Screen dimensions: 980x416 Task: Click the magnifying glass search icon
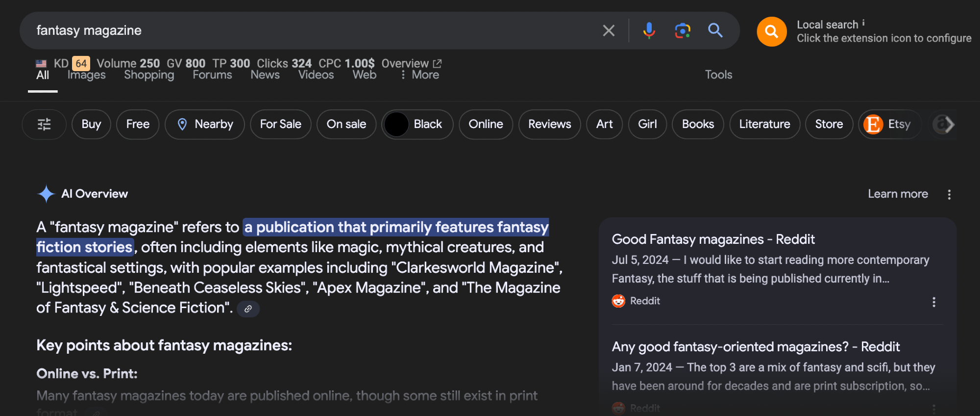coord(715,30)
